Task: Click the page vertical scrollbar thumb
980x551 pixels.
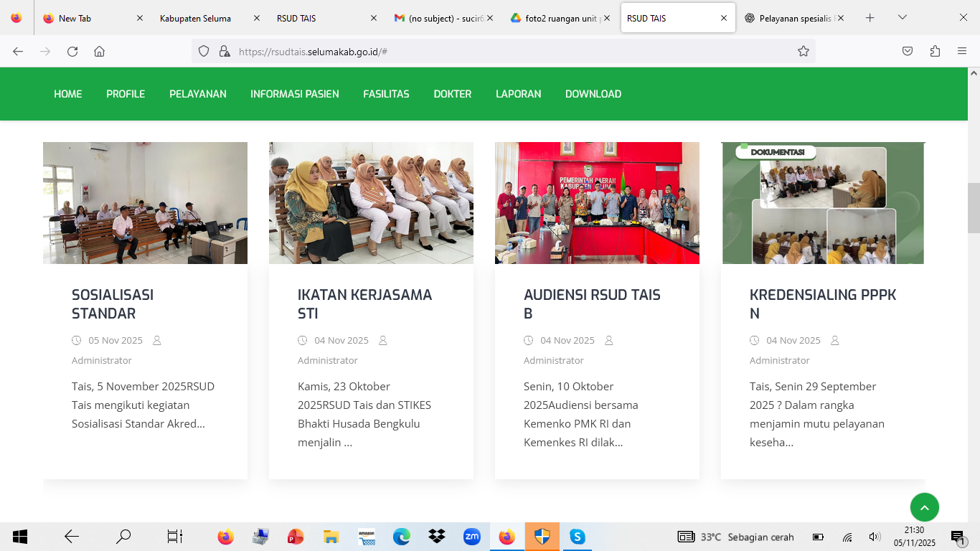Action: [x=974, y=208]
